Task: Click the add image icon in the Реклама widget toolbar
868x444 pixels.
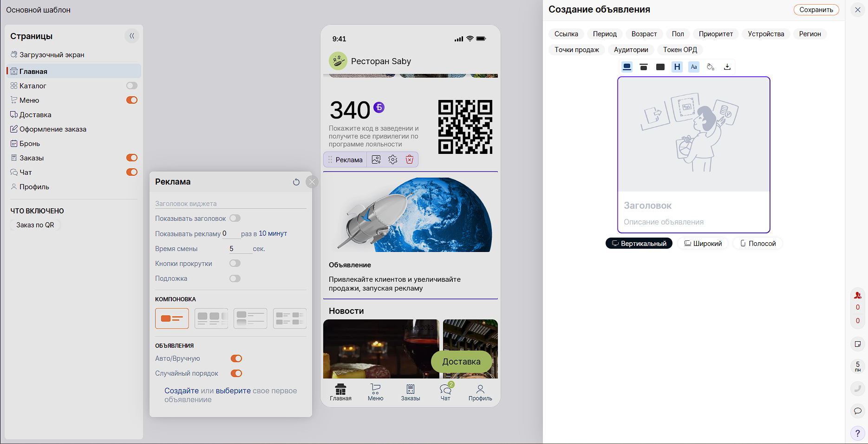Action: click(376, 159)
